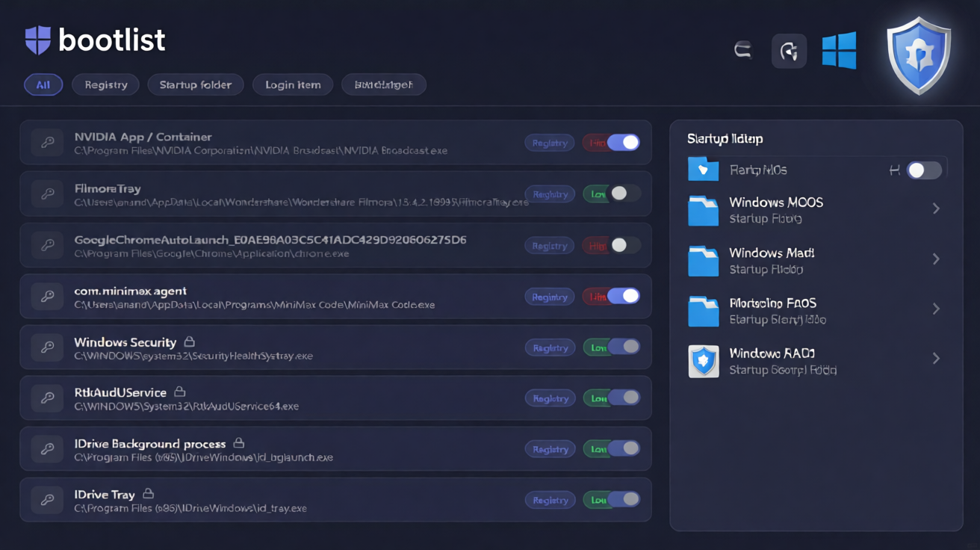Click the key icon for GoogleChromeAutoLaunch entry
The height and width of the screenshot is (550, 980).
pyautogui.click(x=47, y=245)
